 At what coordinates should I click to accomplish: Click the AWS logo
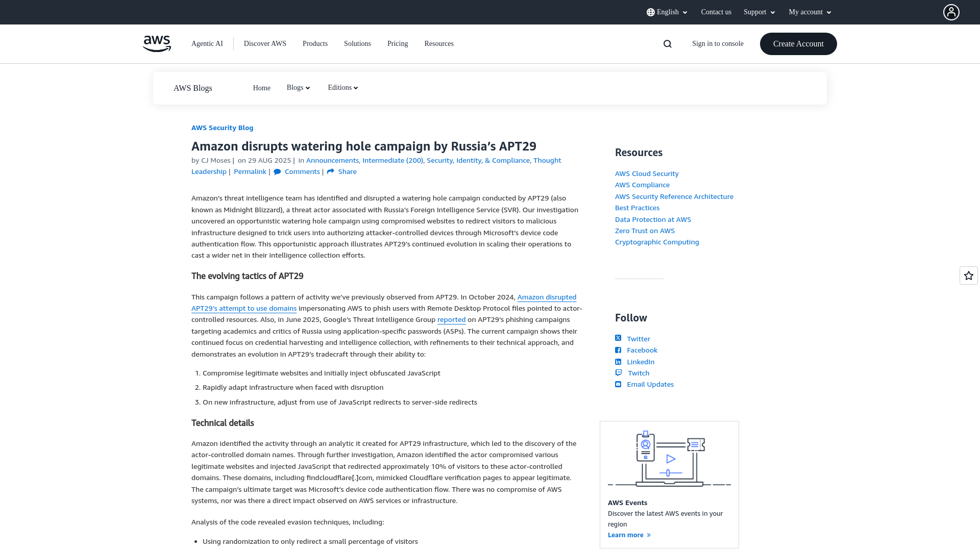coord(157,44)
